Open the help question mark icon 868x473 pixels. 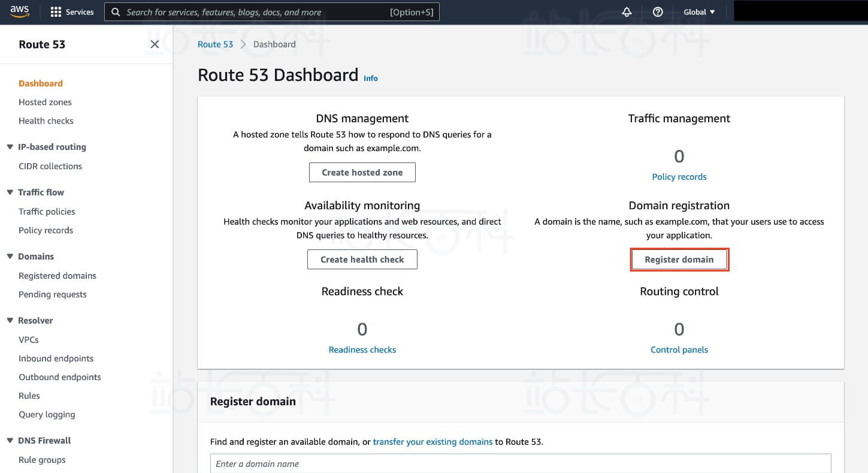click(658, 12)
